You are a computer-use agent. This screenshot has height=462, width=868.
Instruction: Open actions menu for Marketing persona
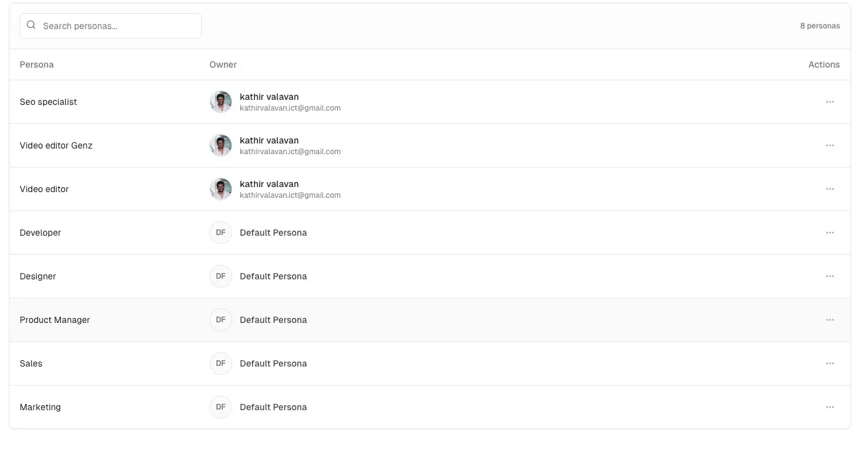829,407
